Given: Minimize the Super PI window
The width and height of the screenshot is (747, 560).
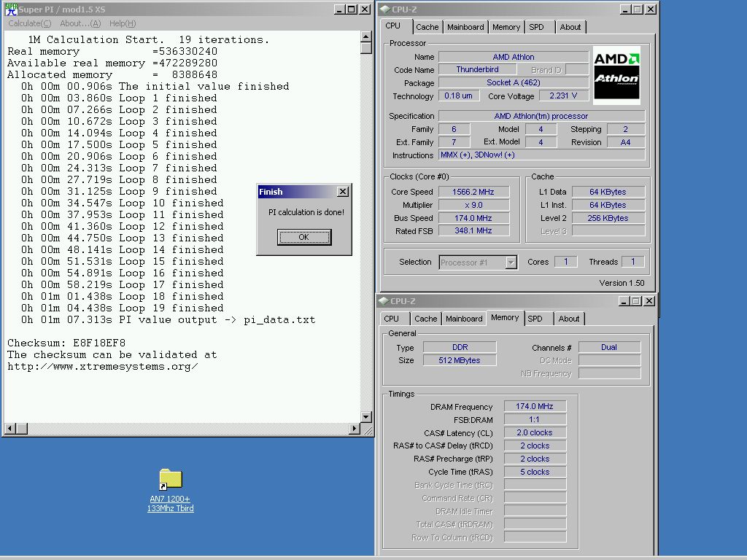Looking at the screenshot, I should (x=339, y=9).
